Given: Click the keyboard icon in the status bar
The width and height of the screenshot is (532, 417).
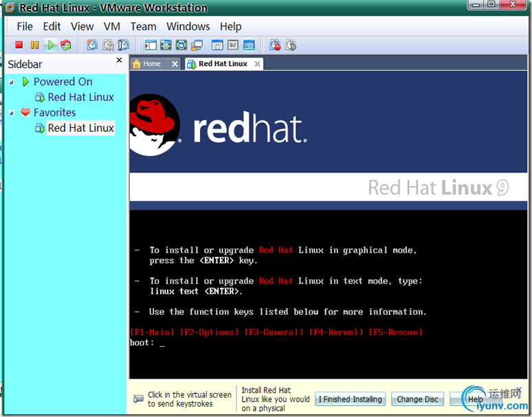Looking at the screenshot, I should [x=138, y=398].
